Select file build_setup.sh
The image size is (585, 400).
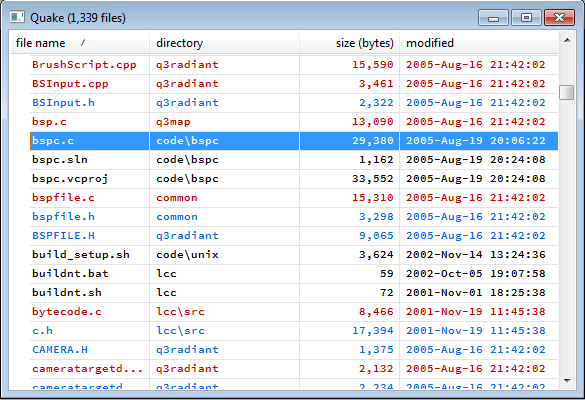(x=81, y=255)
